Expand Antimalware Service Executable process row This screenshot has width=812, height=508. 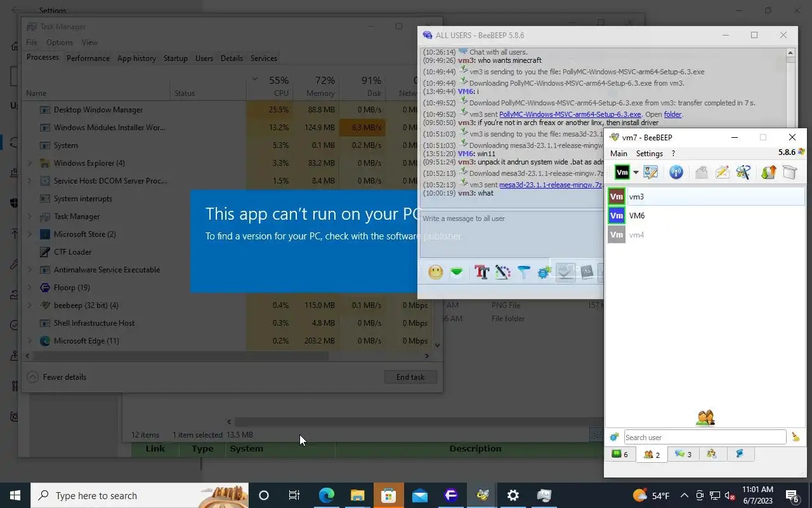click(30, 270)
